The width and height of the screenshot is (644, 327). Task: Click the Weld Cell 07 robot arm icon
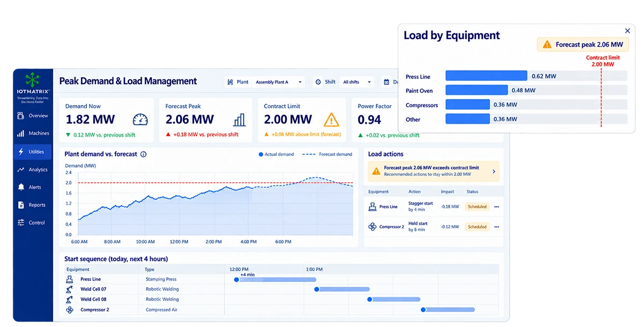(69, 289)
